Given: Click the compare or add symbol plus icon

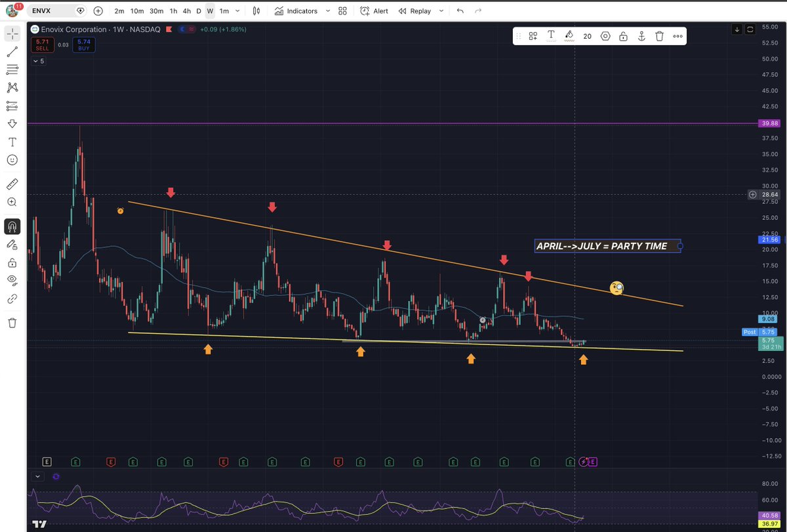Looking at the screenshot, I should 98,11.
